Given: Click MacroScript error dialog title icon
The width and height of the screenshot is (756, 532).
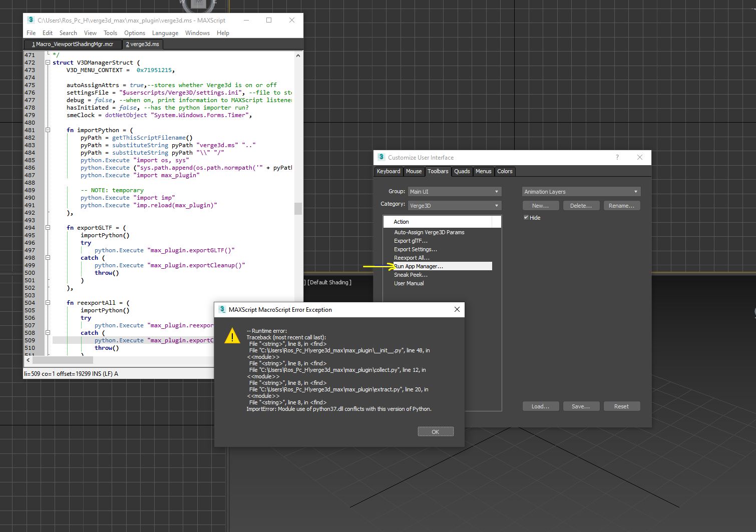Looking at the screenshot, I should pyautogui.click(x=222, y=310).
